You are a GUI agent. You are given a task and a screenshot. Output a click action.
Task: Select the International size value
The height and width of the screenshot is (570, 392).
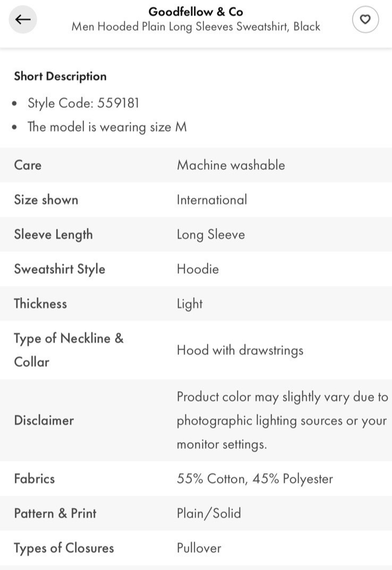(211, 200)
